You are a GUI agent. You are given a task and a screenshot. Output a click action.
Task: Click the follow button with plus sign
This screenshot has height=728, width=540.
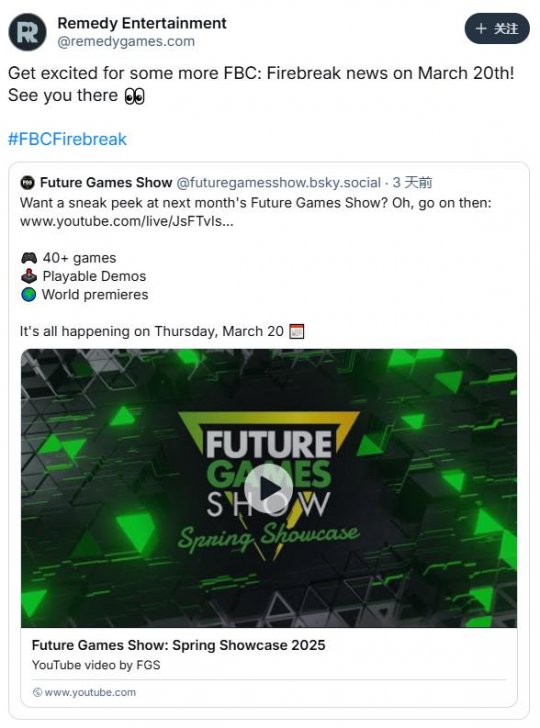pyautogui.click(x=497, y=29)
